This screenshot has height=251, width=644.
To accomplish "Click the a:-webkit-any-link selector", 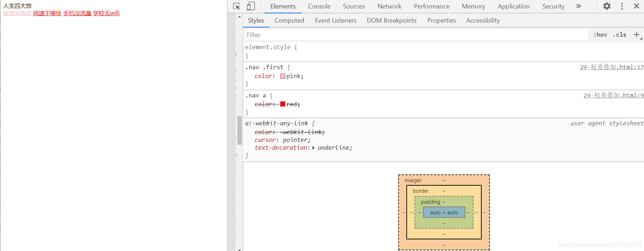I will (277, 123).
